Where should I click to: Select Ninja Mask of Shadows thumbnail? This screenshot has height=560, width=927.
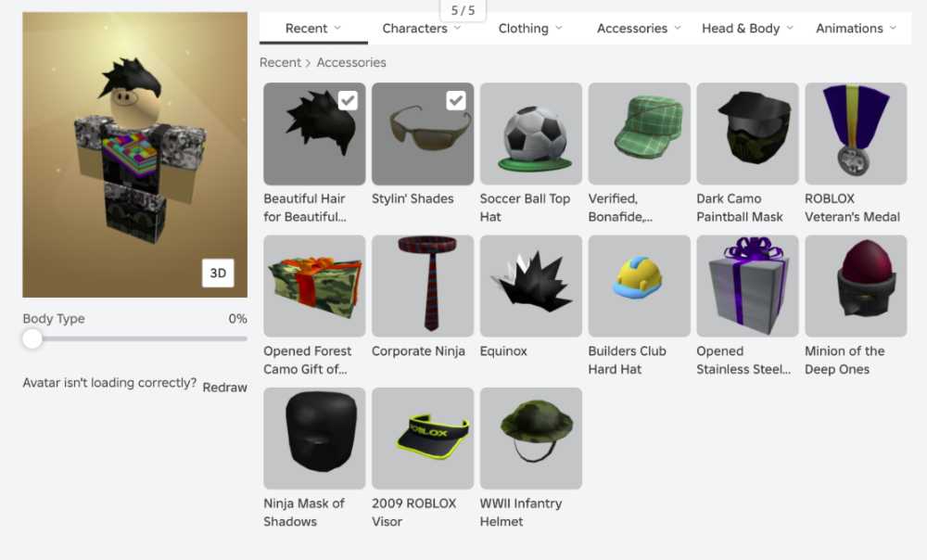314,439
